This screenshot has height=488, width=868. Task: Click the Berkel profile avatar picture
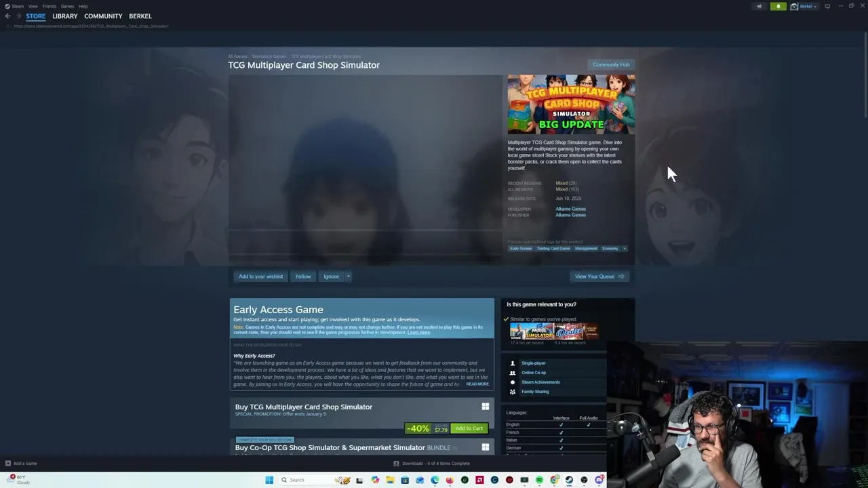click(x=794, y=6)
